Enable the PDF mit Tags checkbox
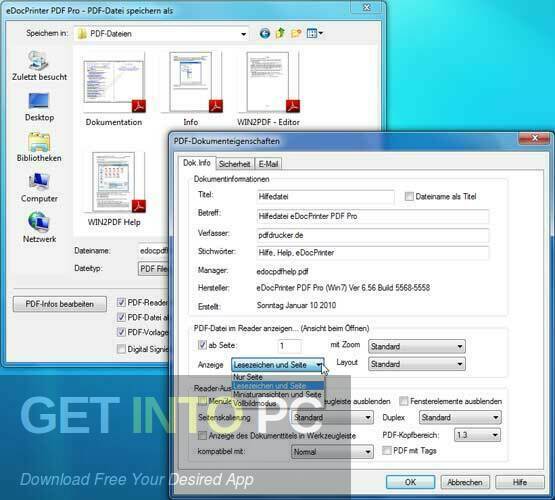Image resolution: width=555 pixels, height=500 pixels. [x=387, y=450]
